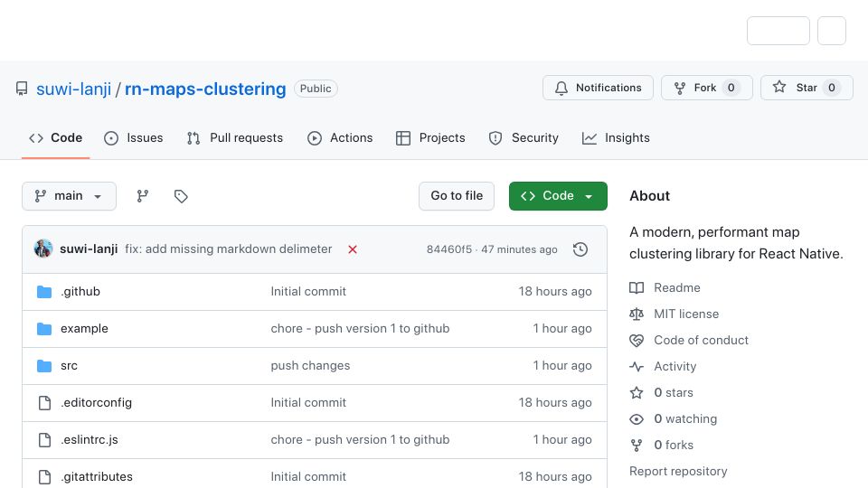Open the .github folder
This screenshot has height=488, width=868.
80,292
